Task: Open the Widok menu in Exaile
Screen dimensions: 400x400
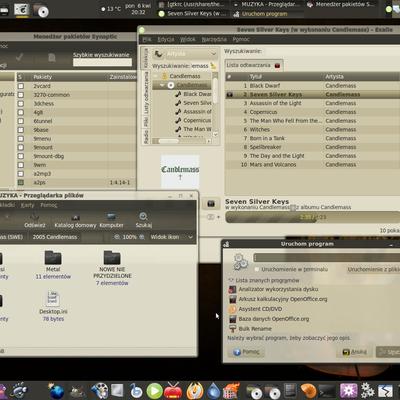Action: click(188, 39)
